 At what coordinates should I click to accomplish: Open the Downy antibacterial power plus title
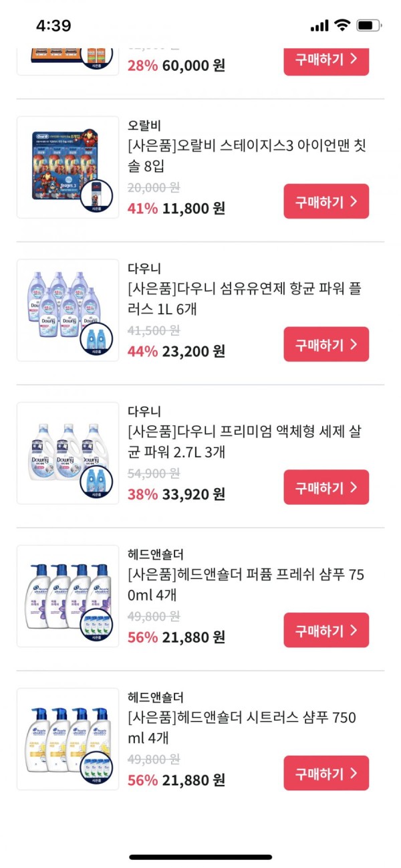coord(245,299)
